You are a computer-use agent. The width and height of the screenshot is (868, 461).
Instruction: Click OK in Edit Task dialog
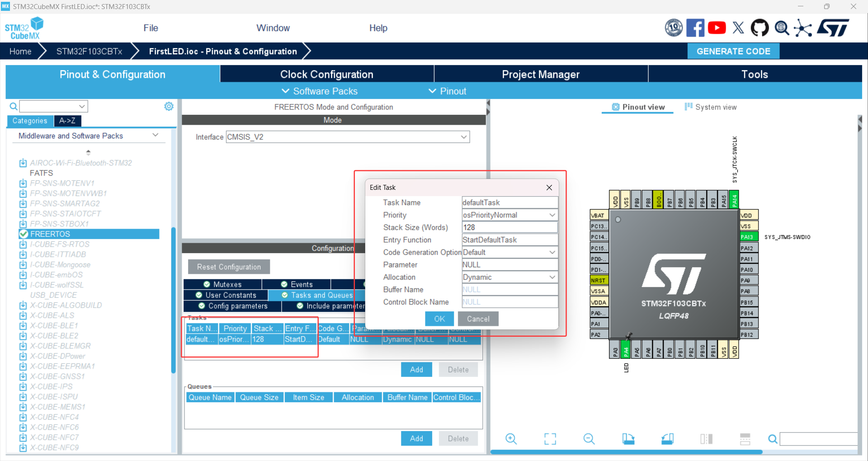[x=439, y=319]
